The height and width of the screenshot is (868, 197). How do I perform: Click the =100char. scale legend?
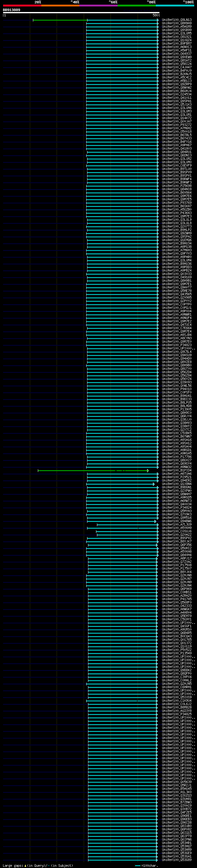[147, 865]
